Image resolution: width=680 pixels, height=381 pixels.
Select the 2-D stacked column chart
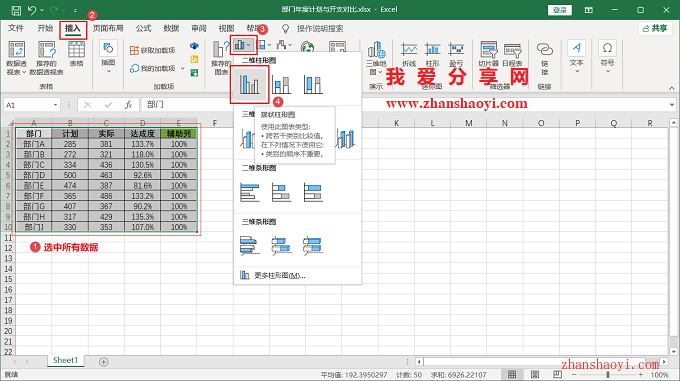(281, 85)
